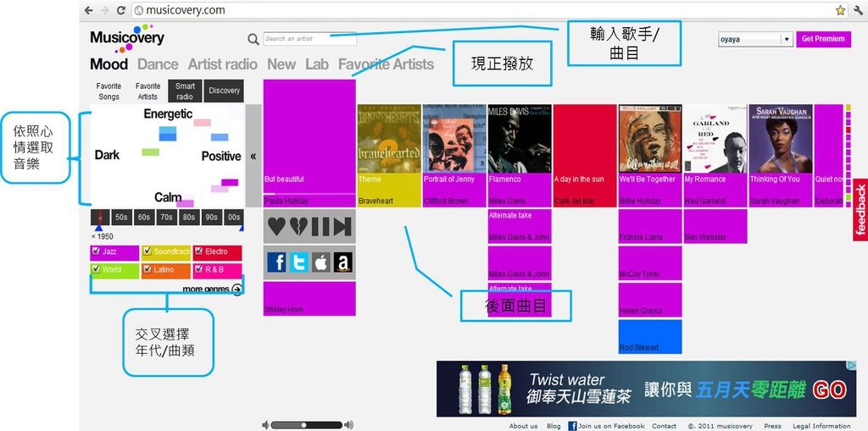Click the heart icon to love this song

[277, 227]
